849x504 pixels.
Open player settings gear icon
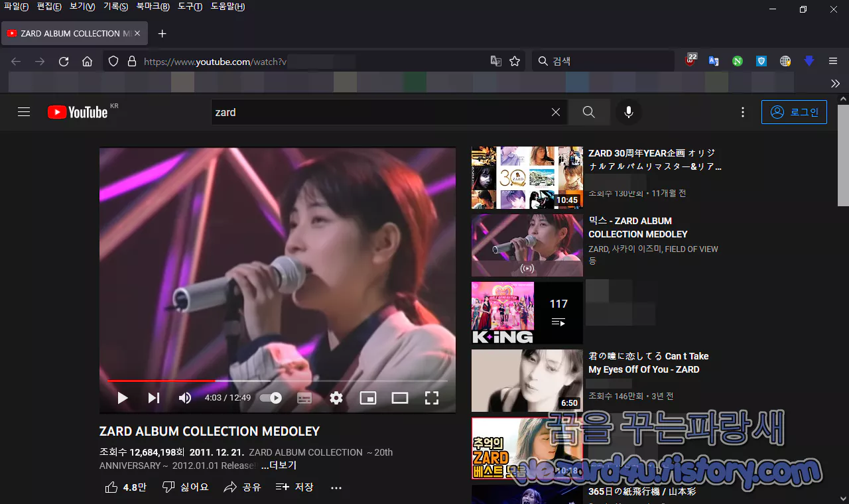click(336, 398)
